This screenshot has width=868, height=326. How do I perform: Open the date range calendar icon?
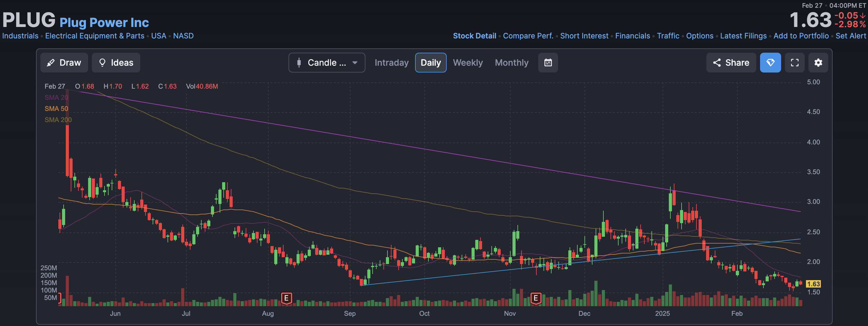[548, 63]
